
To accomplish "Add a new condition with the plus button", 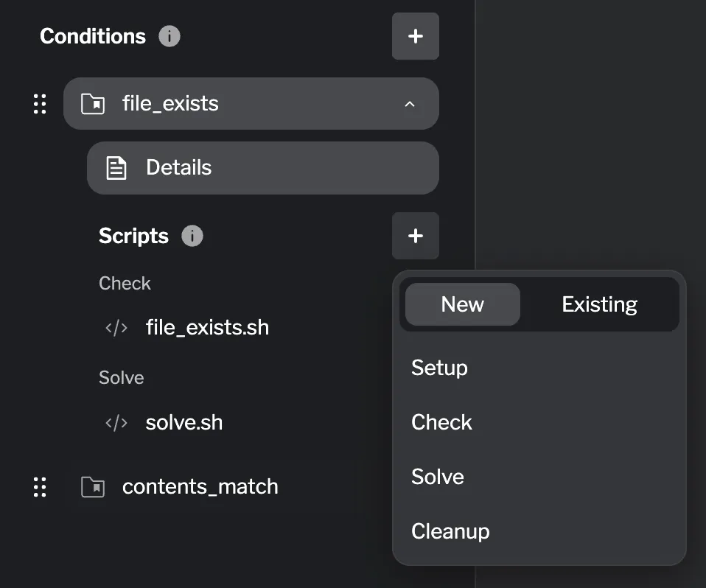I will pos(415,35).
